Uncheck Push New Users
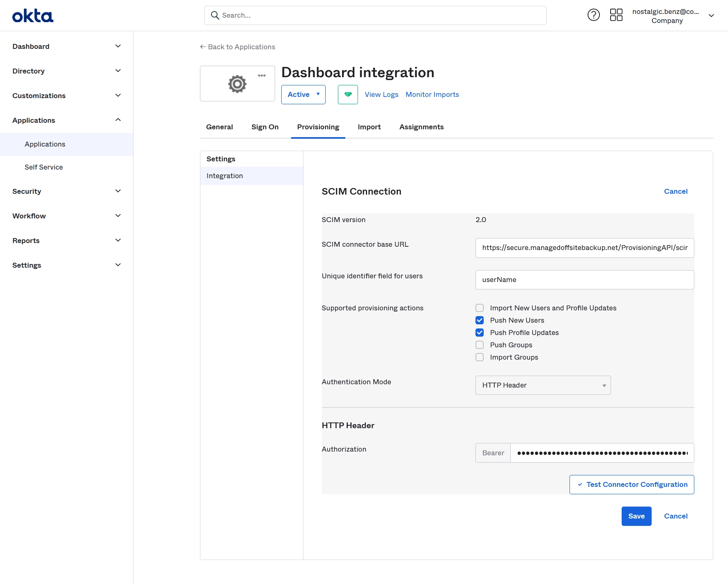This screenshot has height=585, width=728. (480, 320)
